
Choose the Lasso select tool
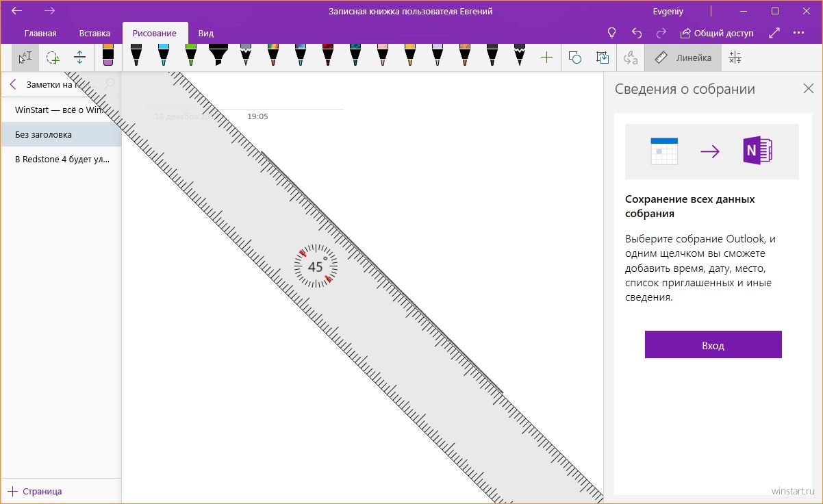click(x=53, y=58)
